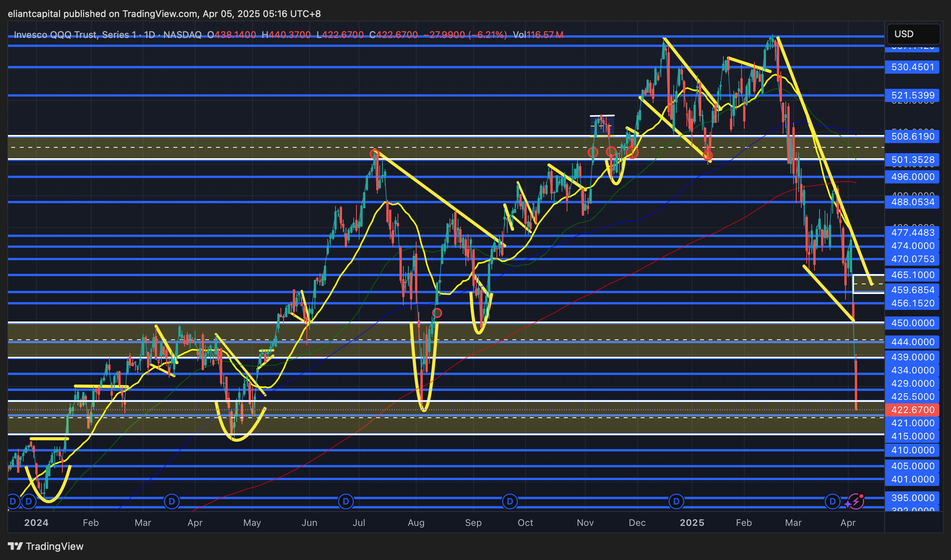Click the 2025 year label on time axis
This screenshot has height=560, width=951.
692,522
